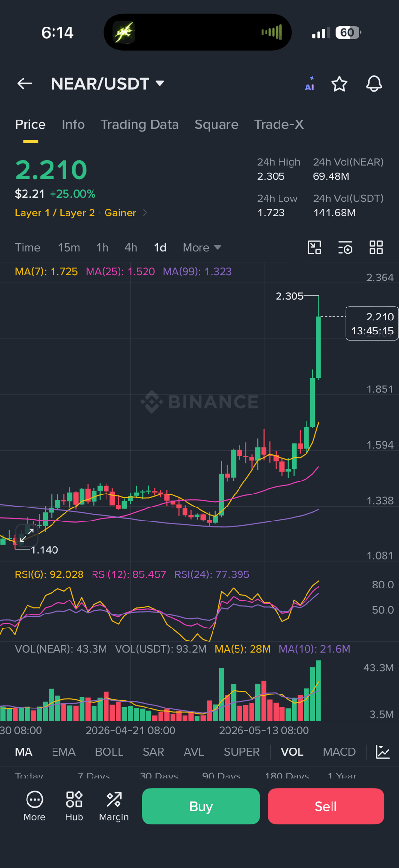Tap the iOS Dynamic Island activity
The width and height of the screenshot is (399, 868).
[198, 32]
